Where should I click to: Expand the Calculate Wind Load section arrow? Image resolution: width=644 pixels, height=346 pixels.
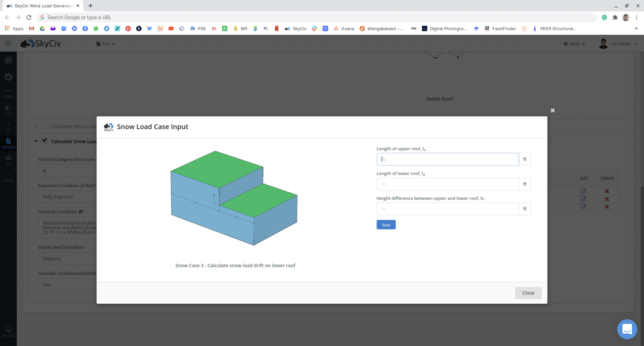point(36,126)
